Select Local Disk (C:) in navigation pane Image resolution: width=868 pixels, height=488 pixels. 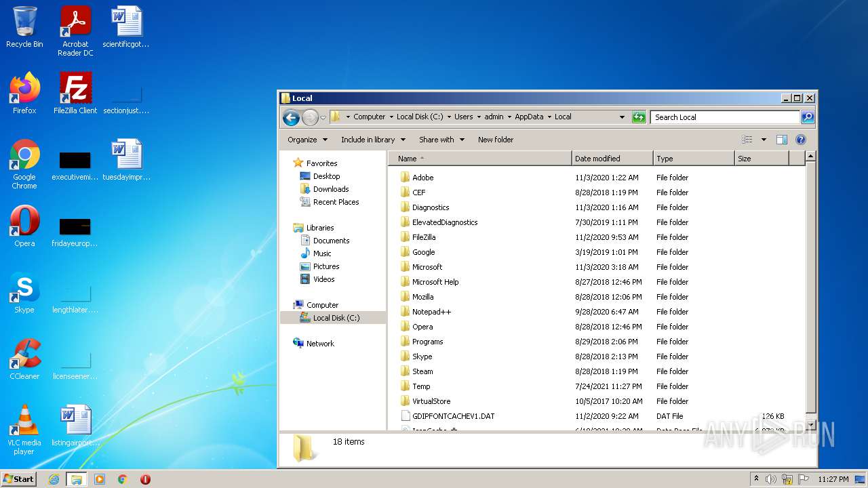[x=333, y=318]
